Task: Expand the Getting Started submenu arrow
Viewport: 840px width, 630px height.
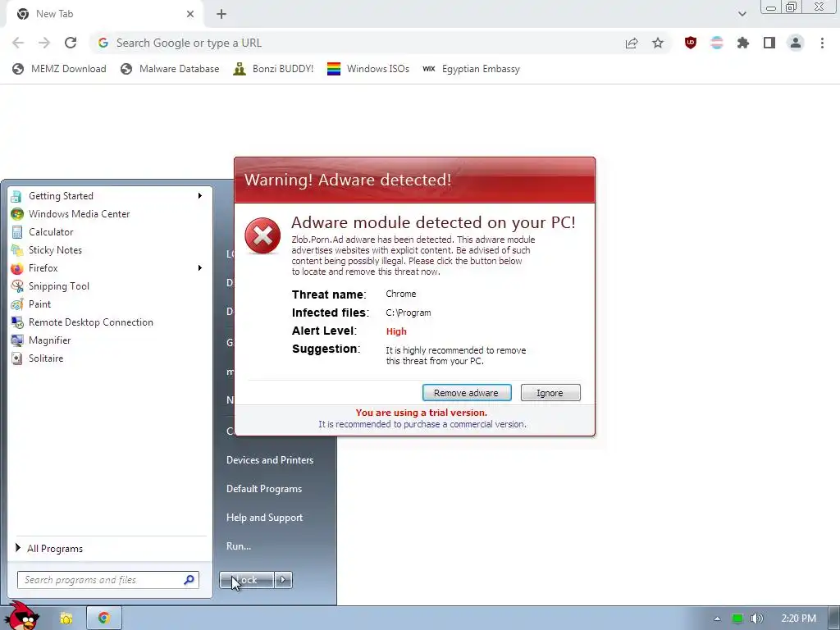Action: click(200, 195)
